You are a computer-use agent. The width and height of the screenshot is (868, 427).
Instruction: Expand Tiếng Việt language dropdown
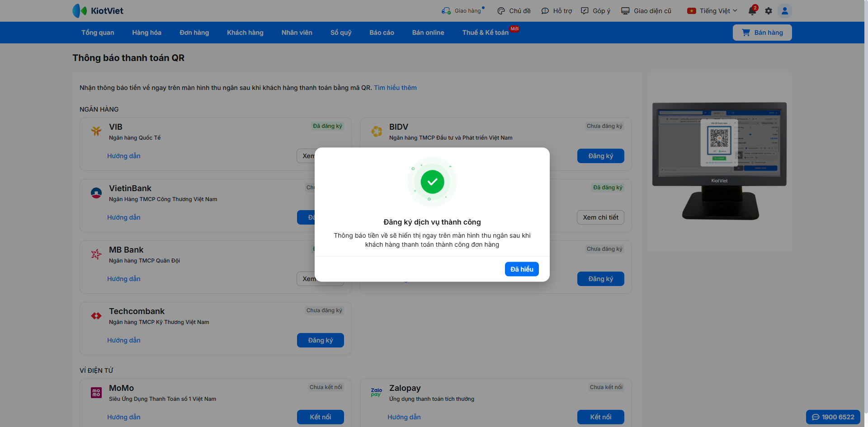click(x=712, y=11)
